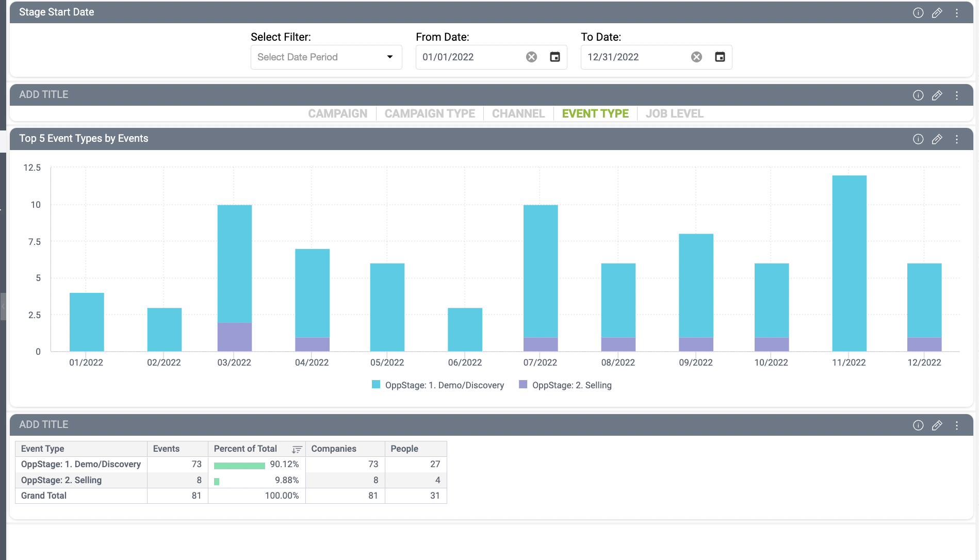The width and height of the screenshot is (979, 560).
Task: Show info for the tab selector panel
Action: [x=918, y=95]
